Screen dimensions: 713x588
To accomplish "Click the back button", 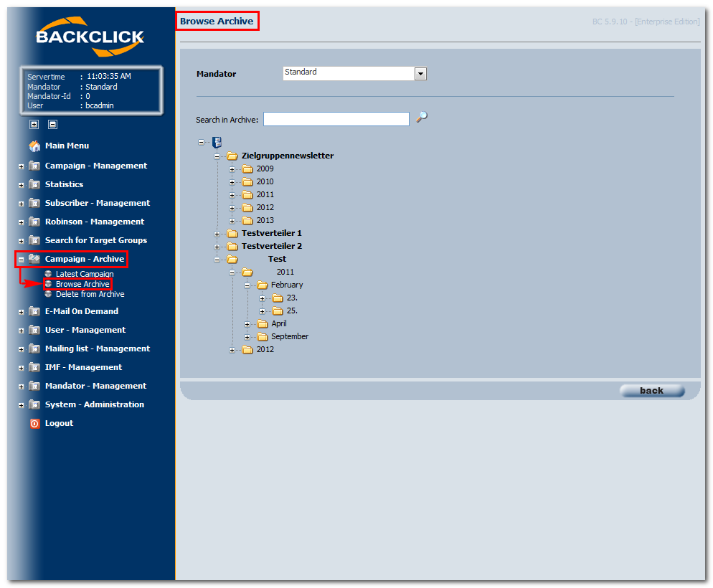I will point(651,390).
